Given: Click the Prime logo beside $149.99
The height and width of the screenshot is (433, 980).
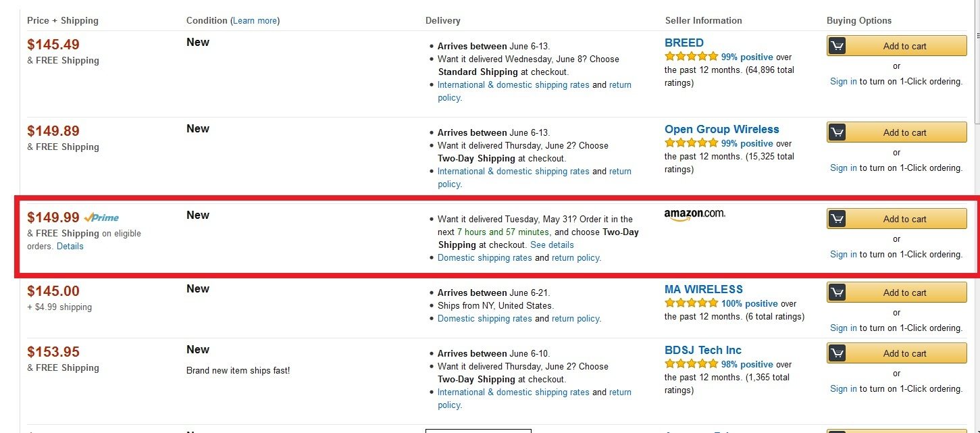Looking at the screenshot, I should point(101,218).
